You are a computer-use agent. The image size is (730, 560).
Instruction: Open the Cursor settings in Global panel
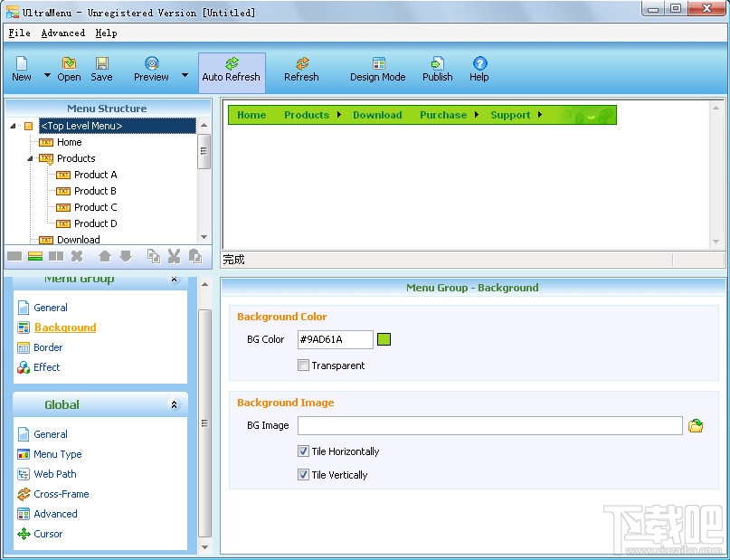[50, 534]
